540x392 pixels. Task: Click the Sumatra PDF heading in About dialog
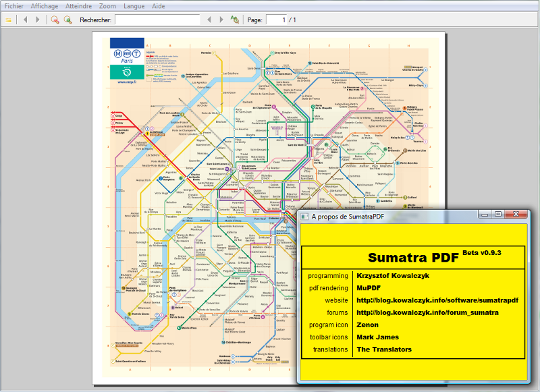[x=413, y=258]
